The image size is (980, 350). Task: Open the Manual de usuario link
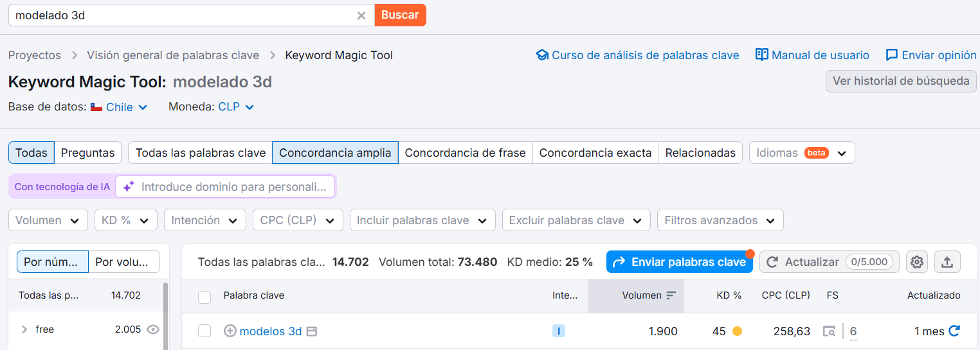coord(812,55)
